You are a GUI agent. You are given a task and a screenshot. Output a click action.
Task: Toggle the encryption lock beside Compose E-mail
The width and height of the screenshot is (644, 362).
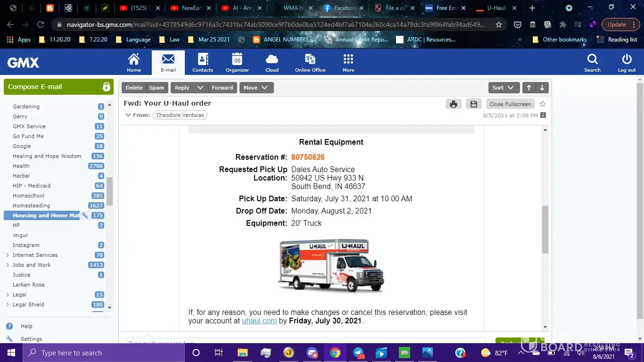coord(106,87)
